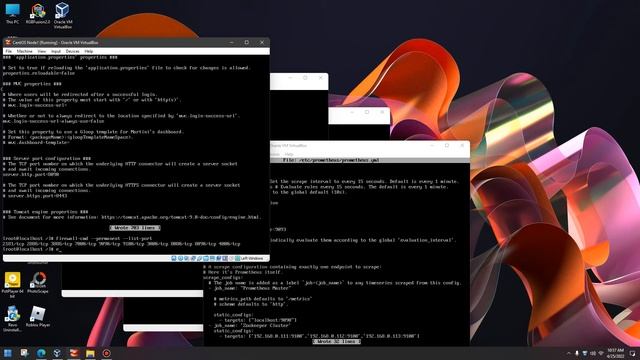This screenshot has width=640, height=360.
Task: Open the Help menu in CentOS Node1 window
Action: click(x=89, y=51)
